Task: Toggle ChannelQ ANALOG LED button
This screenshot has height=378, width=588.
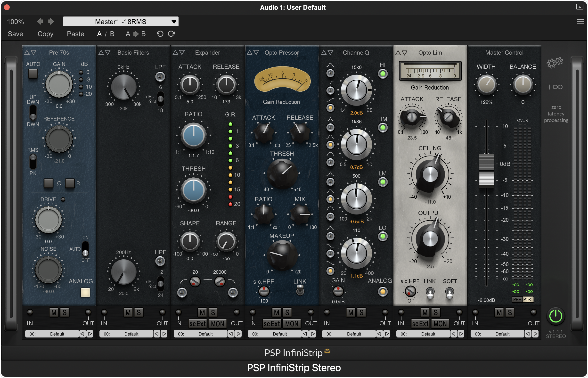Action: pos(383,292)
